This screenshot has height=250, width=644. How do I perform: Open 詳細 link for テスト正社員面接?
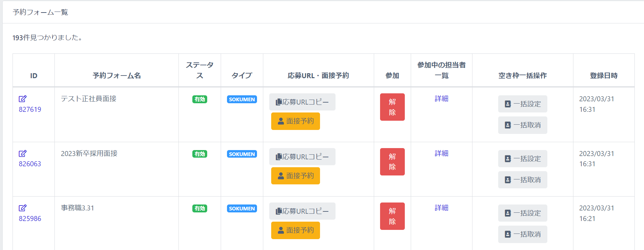441,99
